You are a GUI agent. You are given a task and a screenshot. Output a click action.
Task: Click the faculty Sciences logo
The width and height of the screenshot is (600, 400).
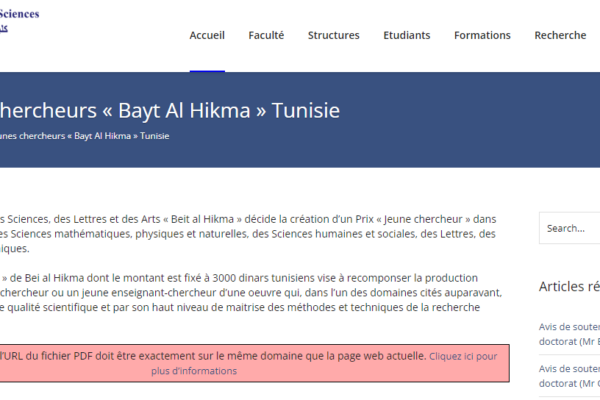pos(19,20)
